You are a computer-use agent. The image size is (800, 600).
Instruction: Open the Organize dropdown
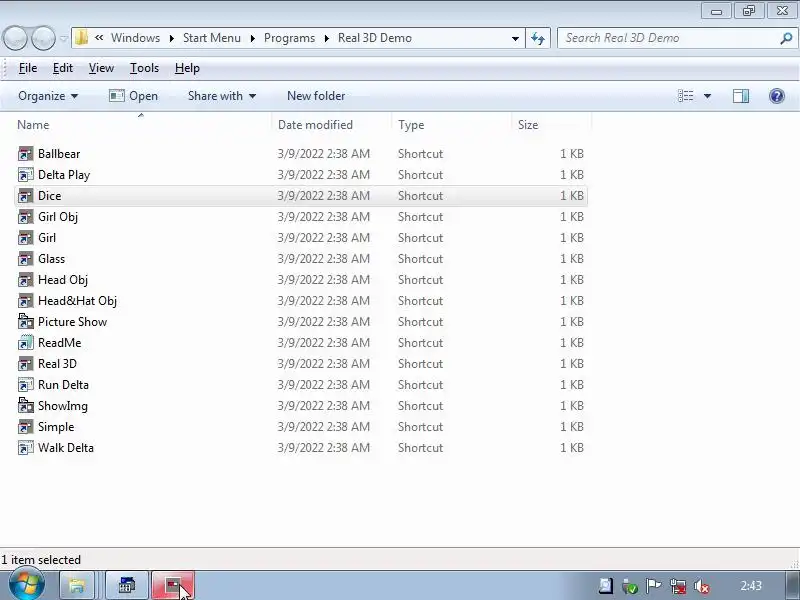click(48, 96)
